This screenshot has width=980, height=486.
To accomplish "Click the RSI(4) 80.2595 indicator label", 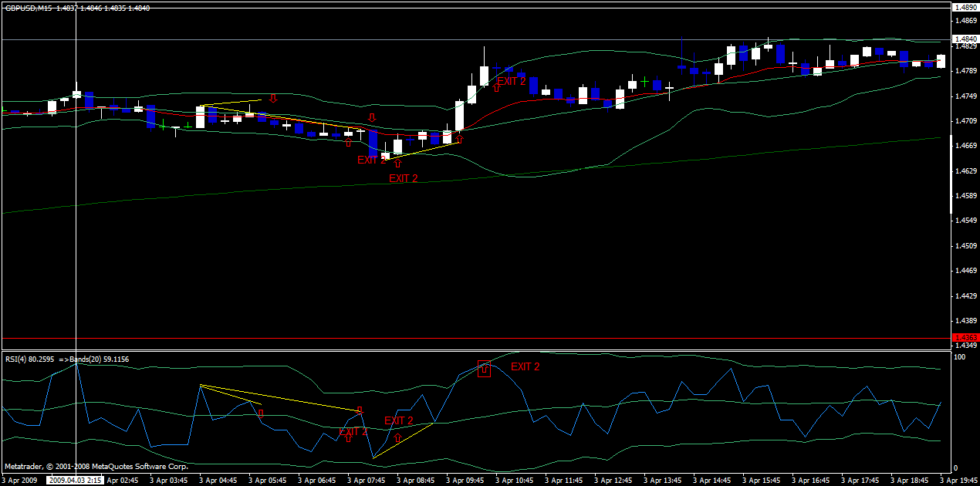I will click(x=29, y=359).
